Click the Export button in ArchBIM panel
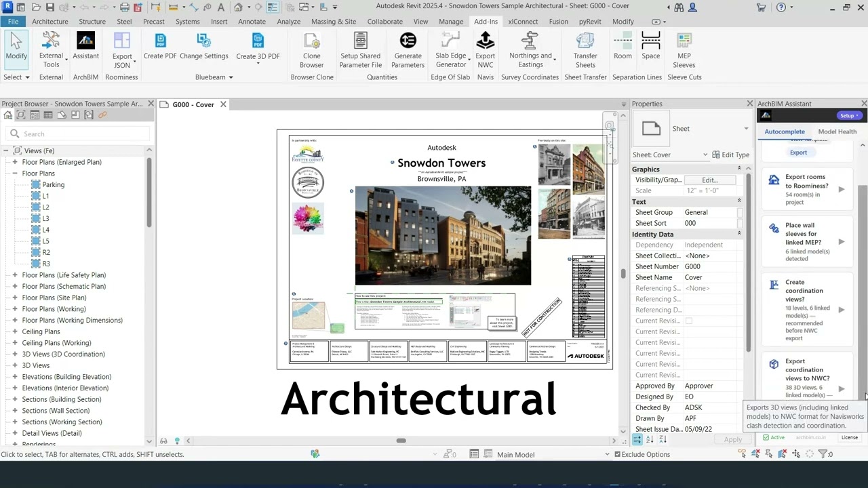The width and height of the screenshot is (868, 488). pyautogui.click(x=798, y=152)
